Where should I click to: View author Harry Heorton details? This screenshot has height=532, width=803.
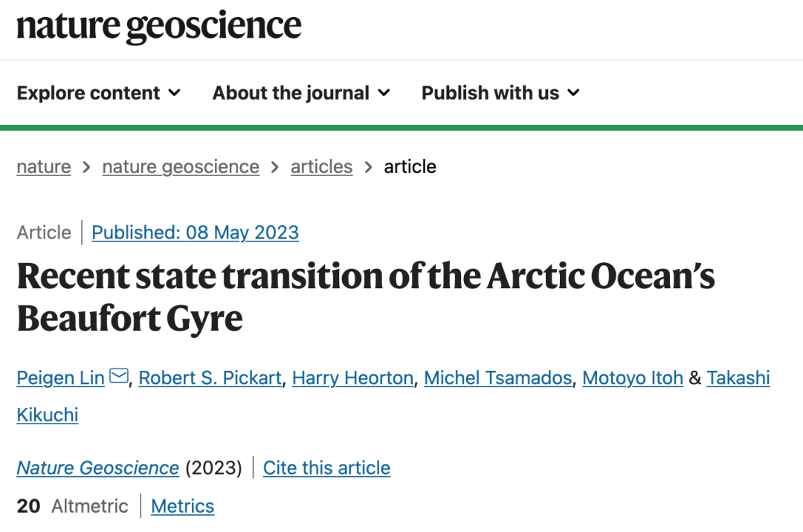click(353, 378)
